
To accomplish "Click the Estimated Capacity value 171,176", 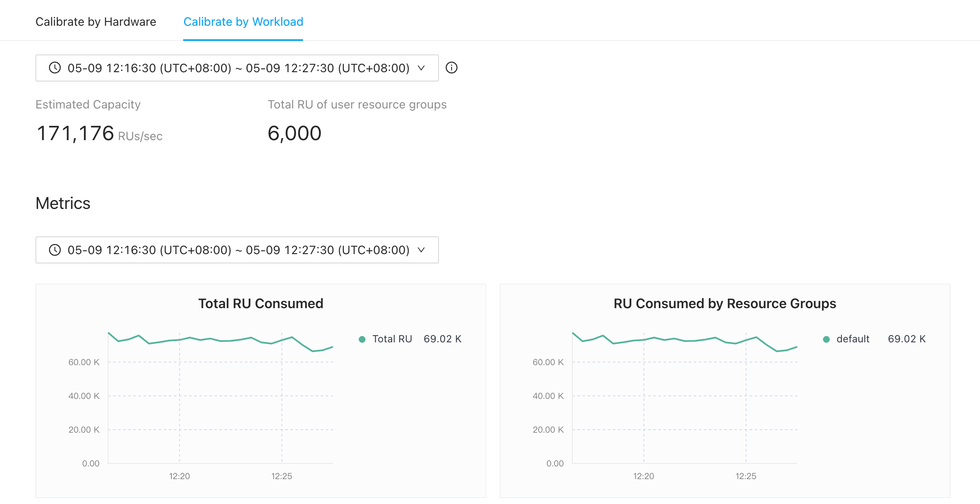I will pyautogui.click(x=76, y=133).
